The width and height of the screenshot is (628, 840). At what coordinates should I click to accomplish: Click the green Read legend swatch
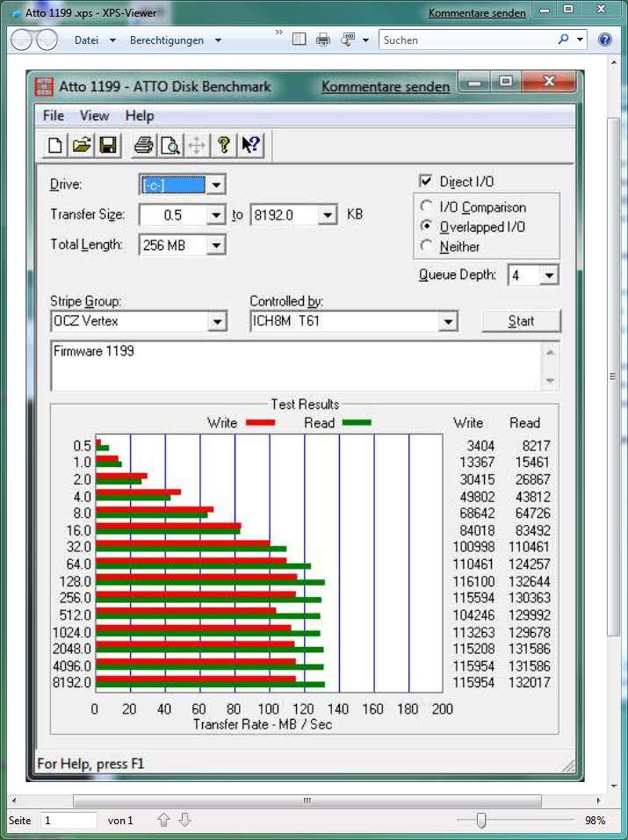coord(356,423)
